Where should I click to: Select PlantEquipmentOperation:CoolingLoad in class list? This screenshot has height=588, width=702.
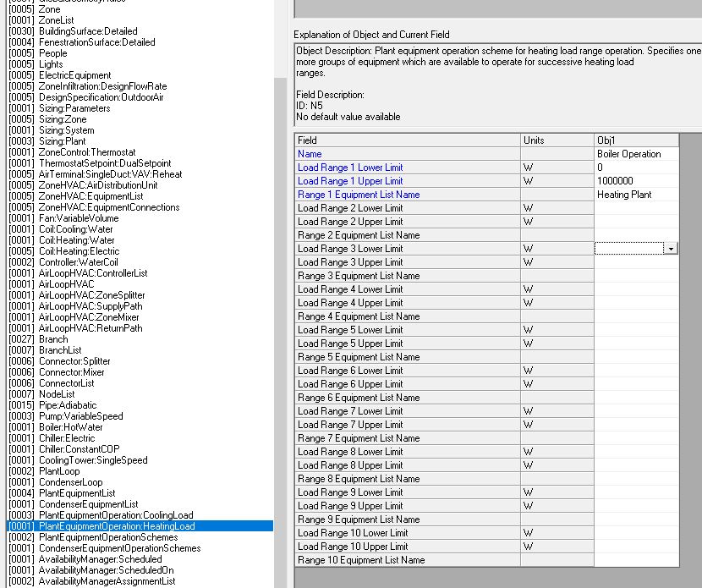115,515
